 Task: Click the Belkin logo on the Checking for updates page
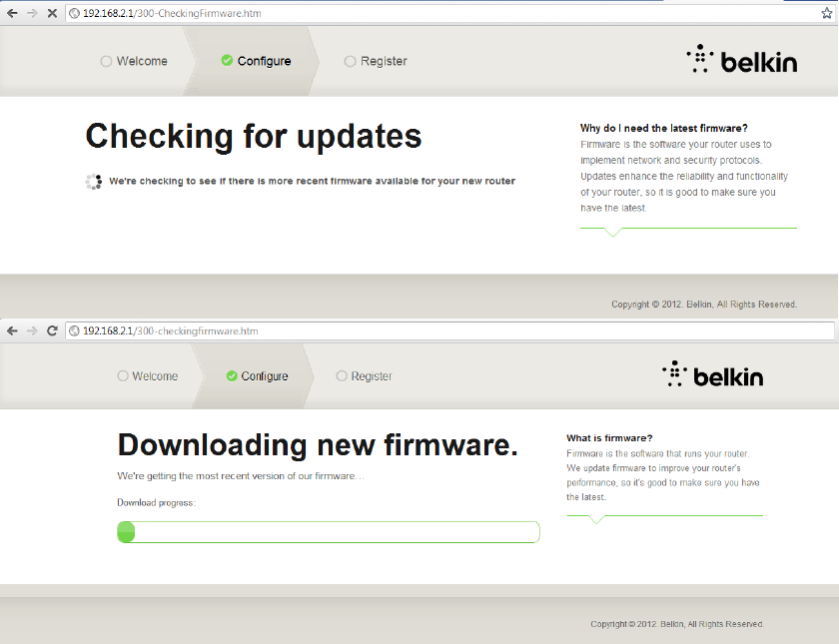coord(742,59)
